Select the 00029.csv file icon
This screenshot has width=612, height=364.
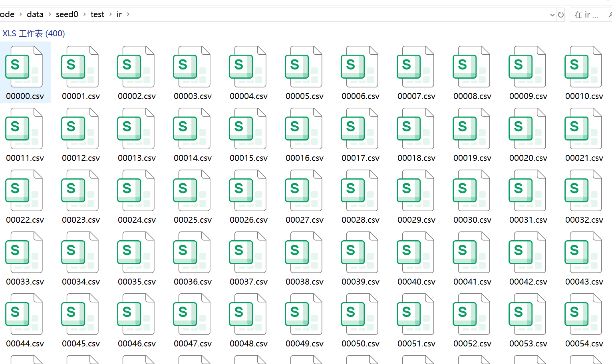415,190
